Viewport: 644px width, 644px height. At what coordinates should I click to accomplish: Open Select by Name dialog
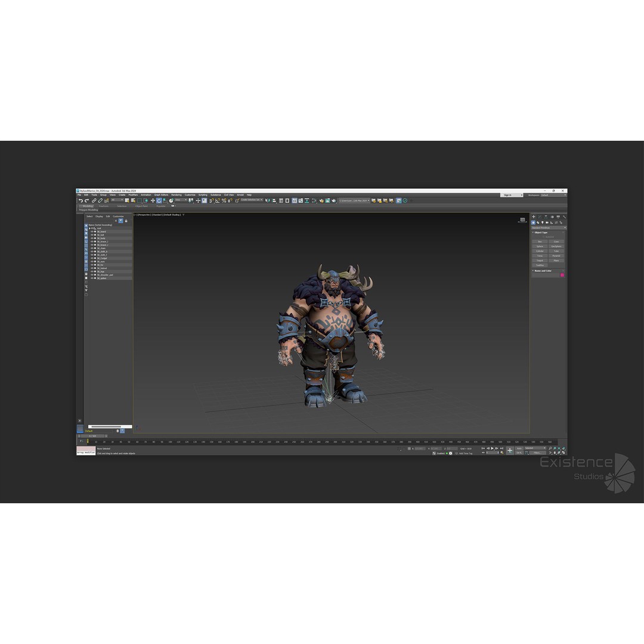point(133,200)
